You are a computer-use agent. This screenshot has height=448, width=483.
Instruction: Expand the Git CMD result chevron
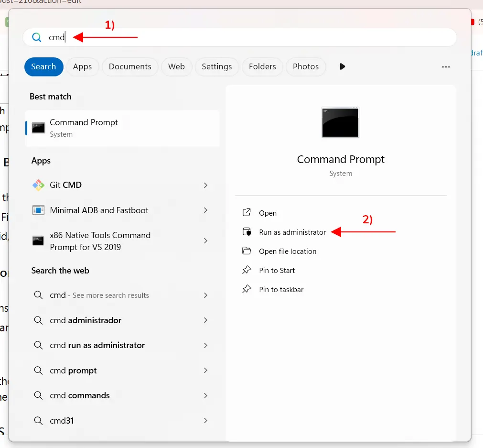click(205, 185)
